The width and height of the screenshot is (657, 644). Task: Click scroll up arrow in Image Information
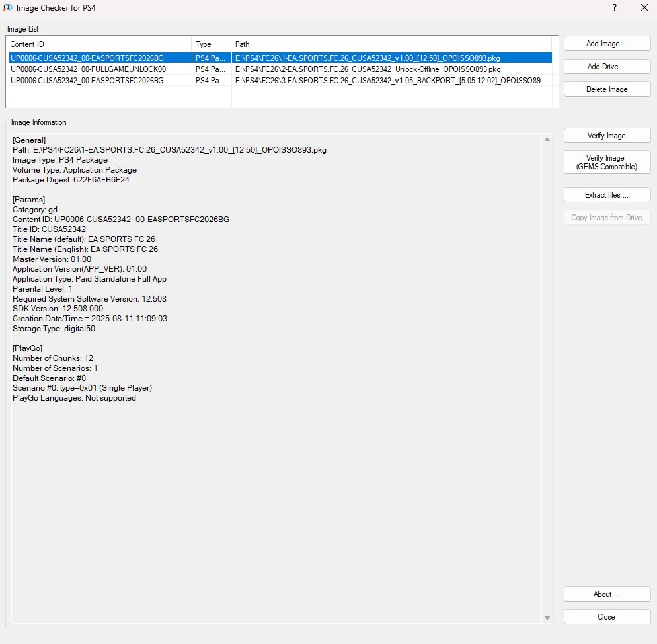(x=547, y=140)
